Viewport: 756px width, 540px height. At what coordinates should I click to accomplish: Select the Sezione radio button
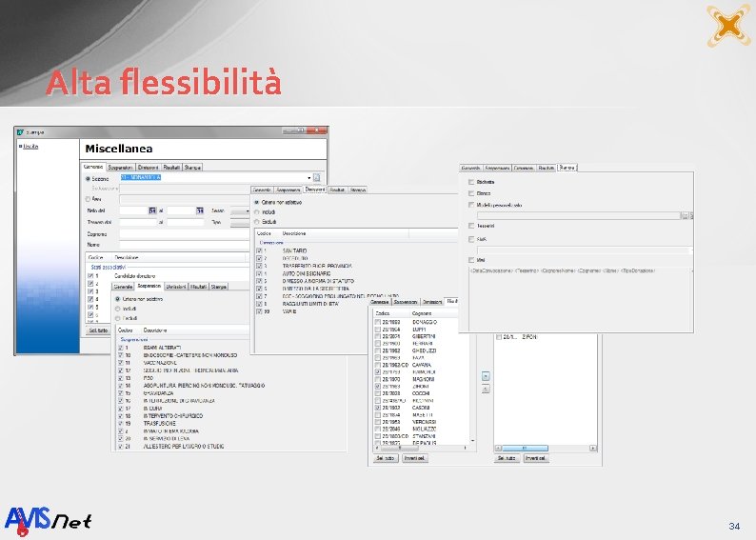(88, 179)
